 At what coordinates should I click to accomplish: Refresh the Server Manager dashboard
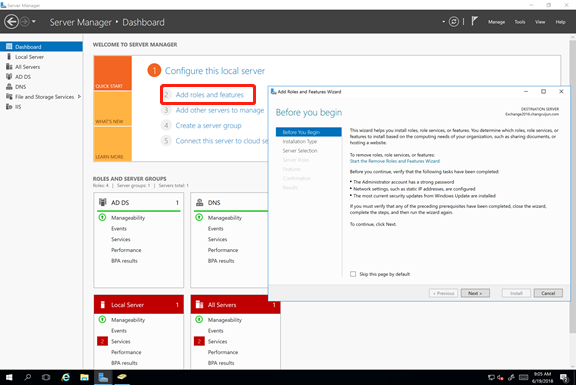(454, 22)
